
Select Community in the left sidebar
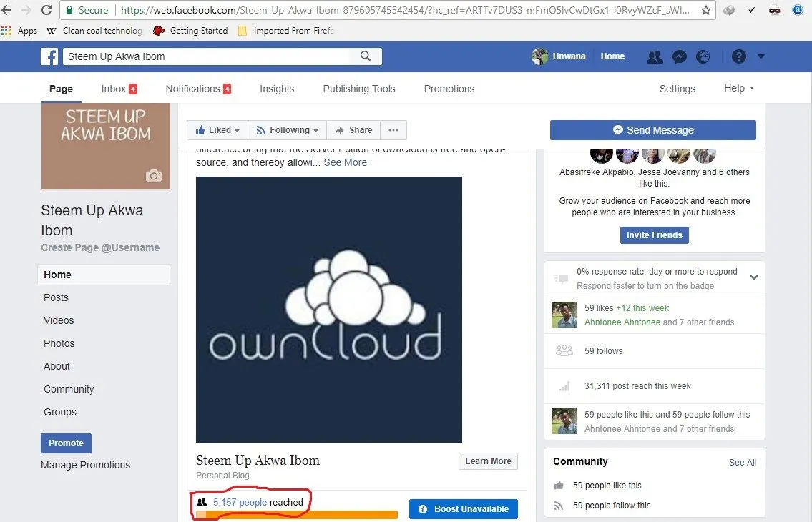point(69,389)
